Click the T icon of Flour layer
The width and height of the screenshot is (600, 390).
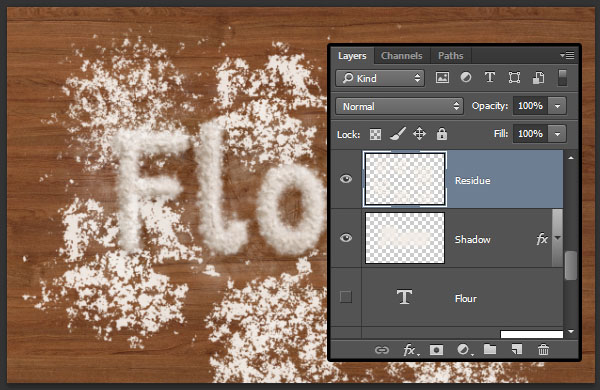(x=404, y=297)
